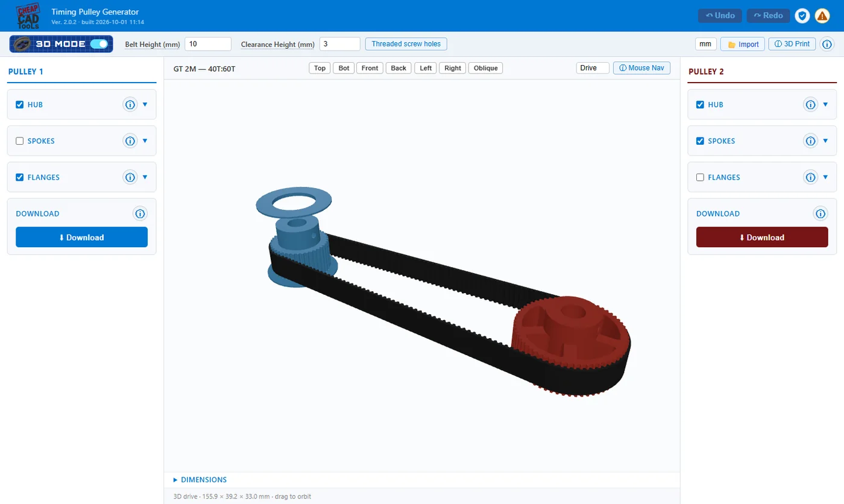Viewport: 844px width, 504px height.
Task: Uncheck Pulley 2 SPOKES checkbox
Action: click(x=700, y=141)
